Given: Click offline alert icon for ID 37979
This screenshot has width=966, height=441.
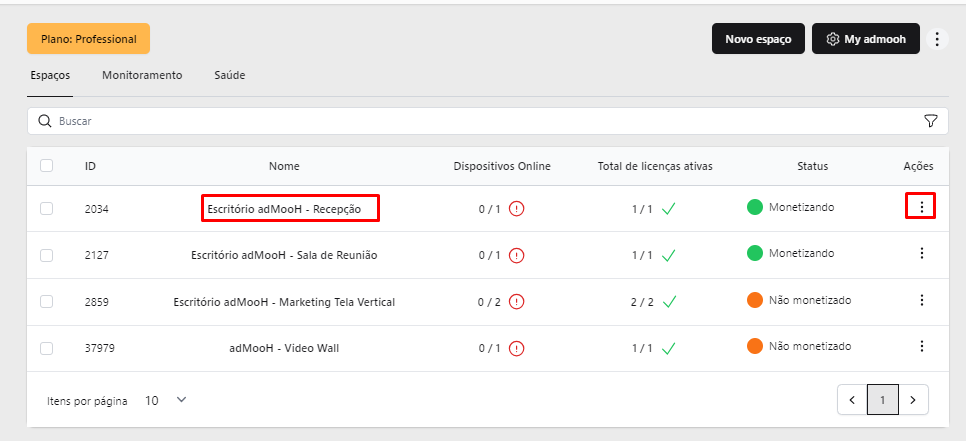Looking at the screenshot, I should [516, 349].
